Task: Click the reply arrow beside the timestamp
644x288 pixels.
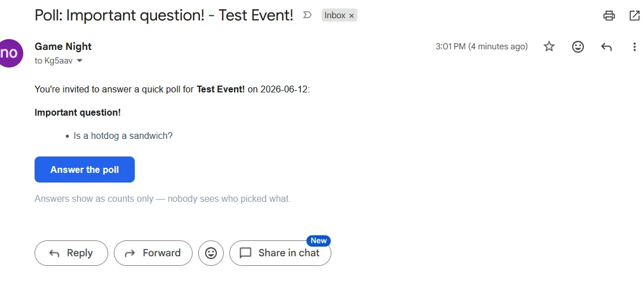Action: point(606,47)
